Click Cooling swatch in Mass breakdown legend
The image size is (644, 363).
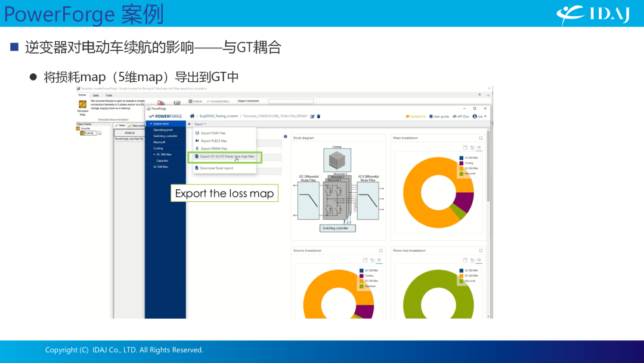point(461,163)
